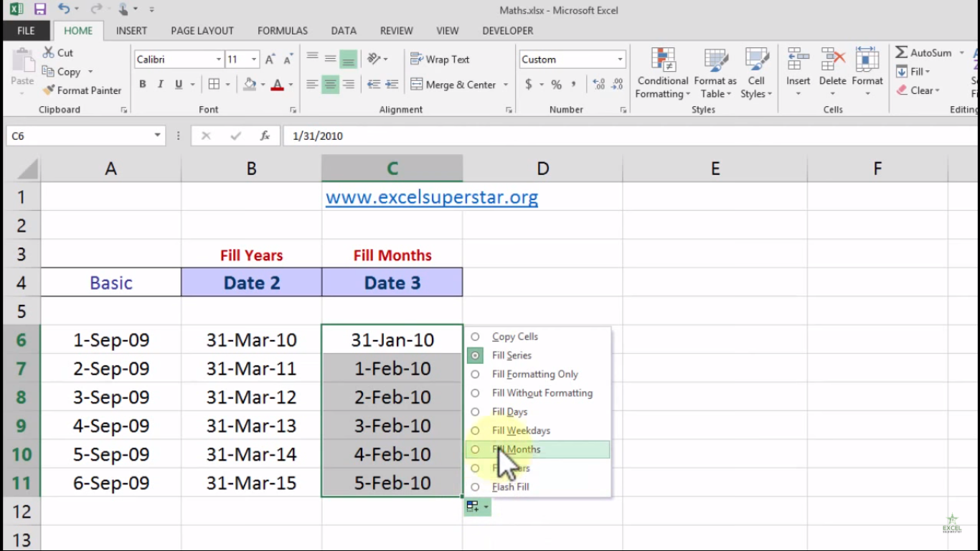Screen dimensions: 980x551
Task: Switch to the DEVELOPER tab
Action: click(x=508, y=31)
